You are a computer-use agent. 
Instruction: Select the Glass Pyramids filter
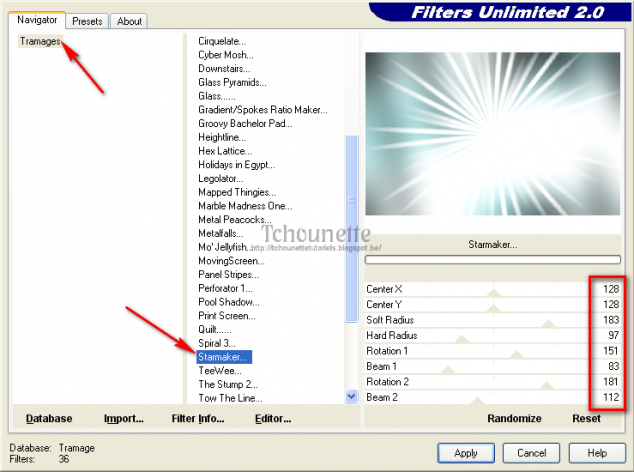(x=232, y=82)
